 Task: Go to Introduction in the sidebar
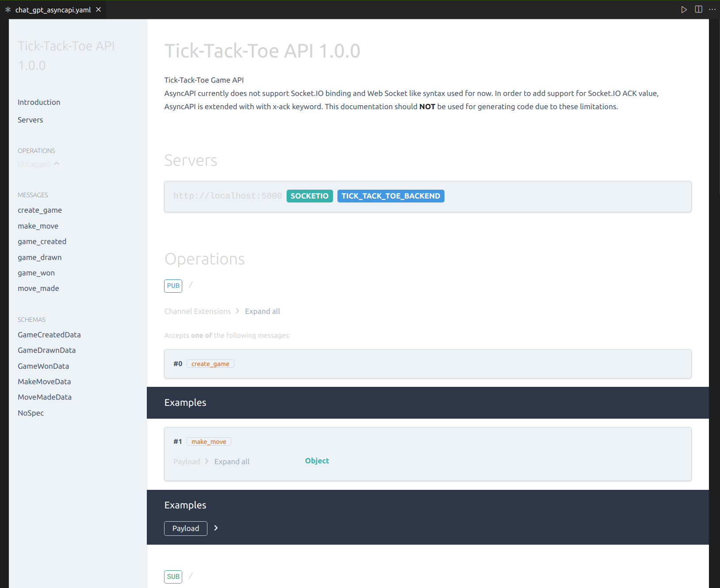[39, 102]
